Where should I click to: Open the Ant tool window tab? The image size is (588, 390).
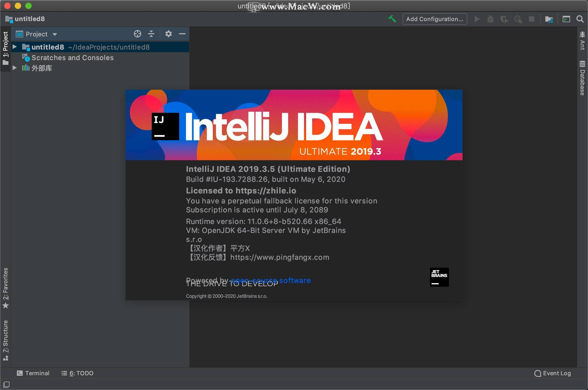coord(582,41)
